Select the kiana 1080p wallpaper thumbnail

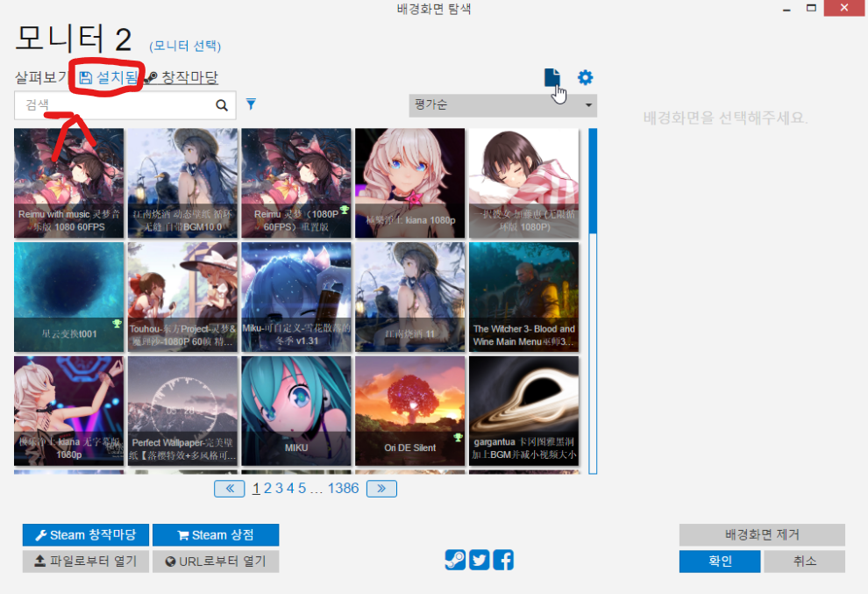pyautogui.click(x=410, y=182)
